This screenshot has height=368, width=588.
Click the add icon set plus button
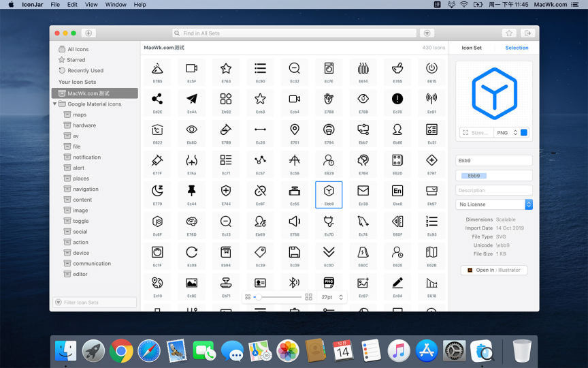[88, 33]
